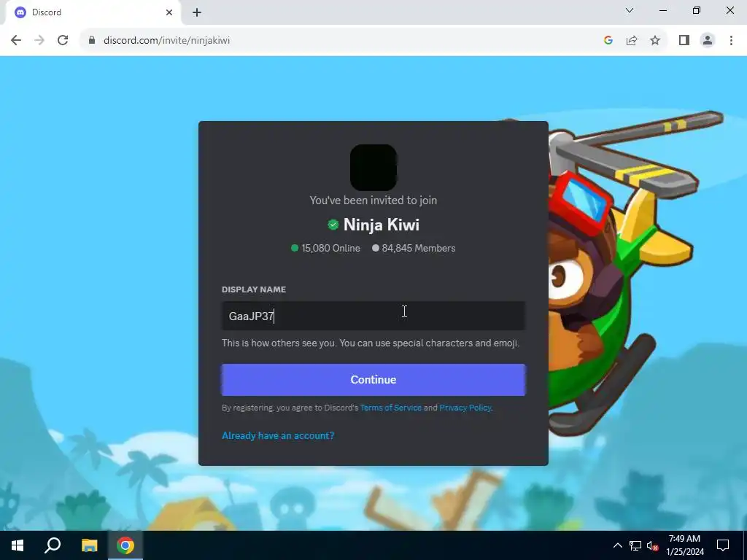Select the Discord browser tab
This screenshot has height=560, width=747.
click(93, 12)
